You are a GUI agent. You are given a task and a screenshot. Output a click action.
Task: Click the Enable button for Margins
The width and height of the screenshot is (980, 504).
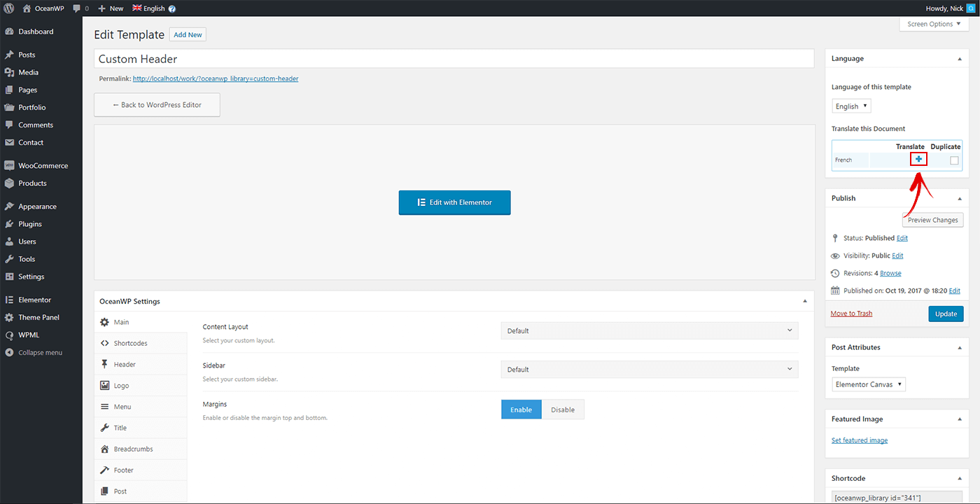tap(521, 409)
